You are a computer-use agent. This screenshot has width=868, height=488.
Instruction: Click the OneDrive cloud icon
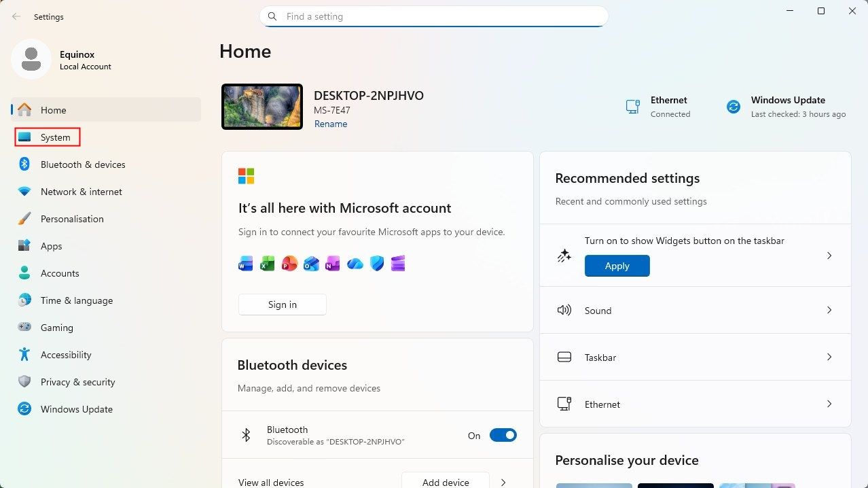pyautogui.click(x=355, y=264)
